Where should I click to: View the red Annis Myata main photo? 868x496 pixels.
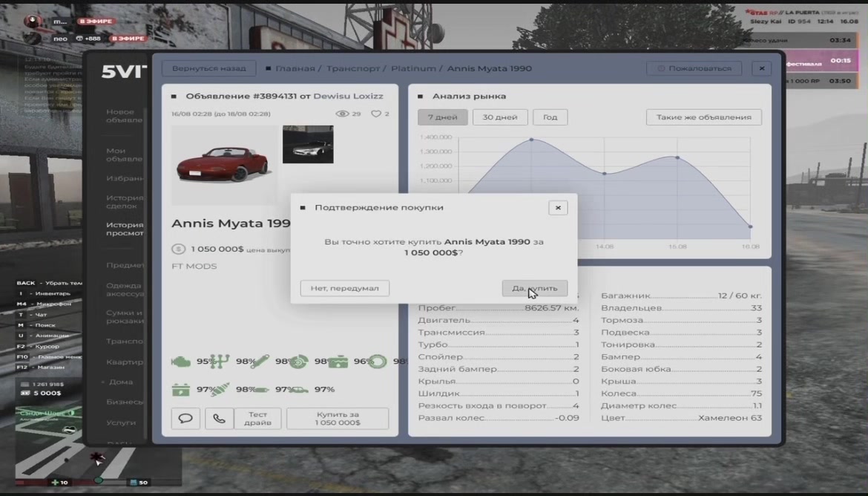pyautogui.click(x=224, y=165)
